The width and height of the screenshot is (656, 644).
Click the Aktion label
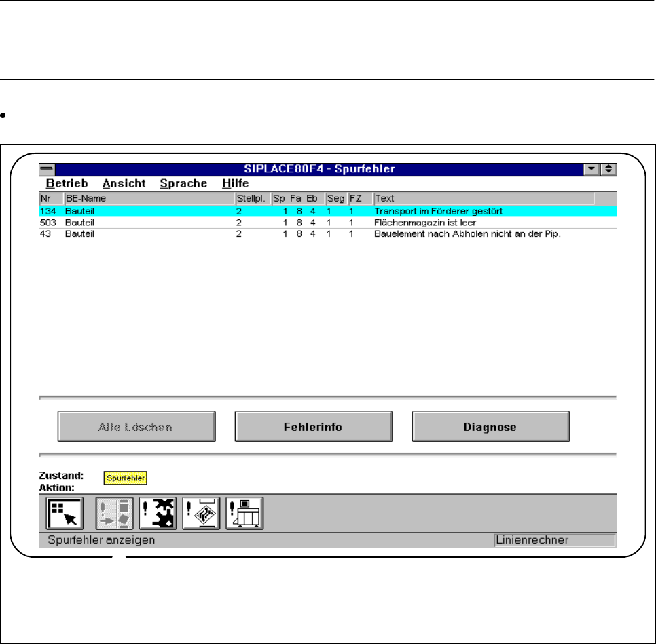57,488
